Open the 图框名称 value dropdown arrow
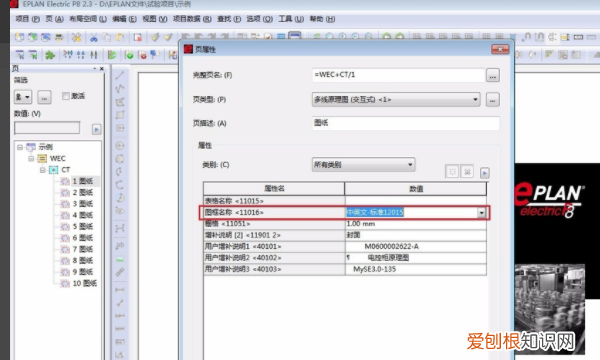 pyautogui.click(x=481, y=212)
